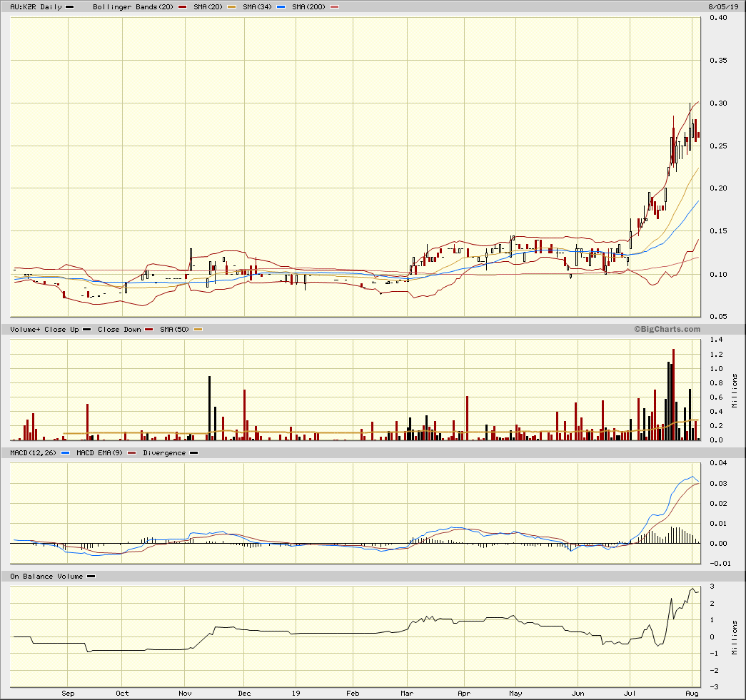
Task: Click the tall black volume bar in November
Action: pyautogui.click(x=209, y=408)
